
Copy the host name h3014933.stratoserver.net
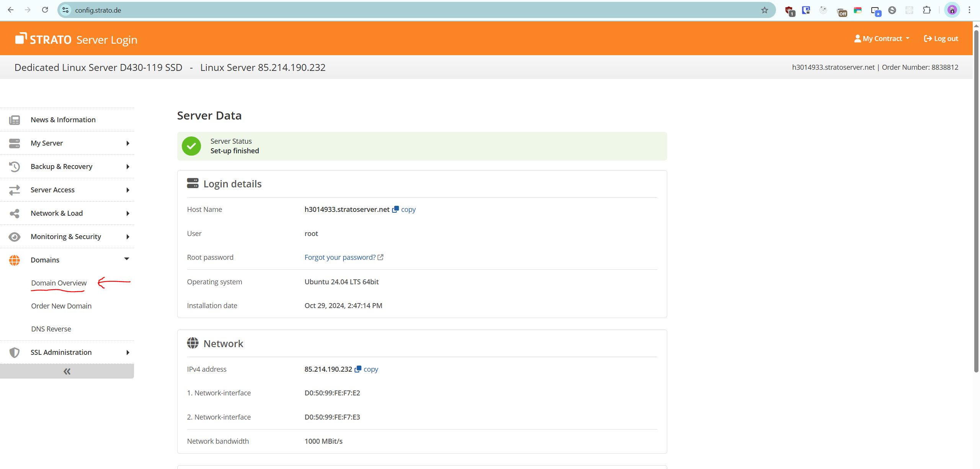point(404,210)
